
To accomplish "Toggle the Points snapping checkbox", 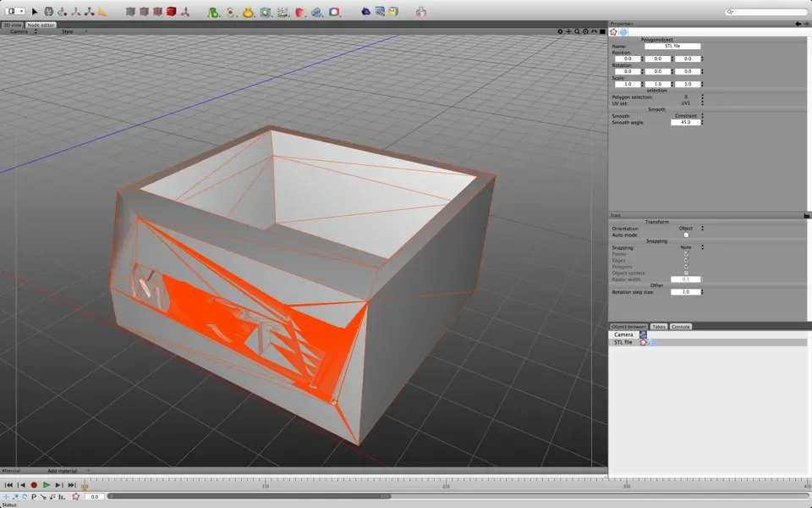I will (686, 254).
